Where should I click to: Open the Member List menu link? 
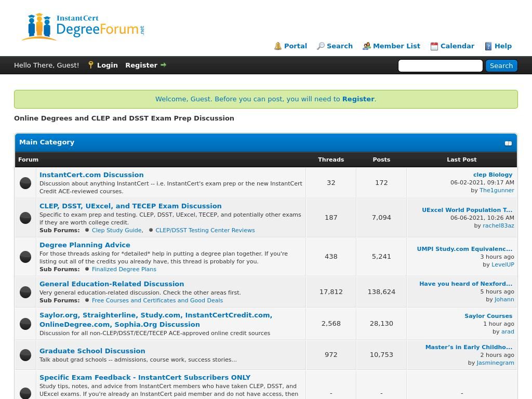coord(396,46)
